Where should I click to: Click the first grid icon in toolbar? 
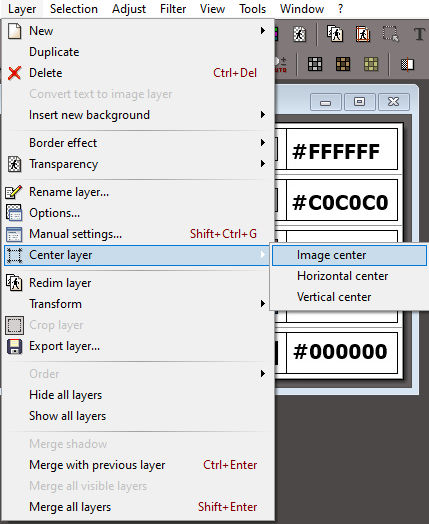315,64
